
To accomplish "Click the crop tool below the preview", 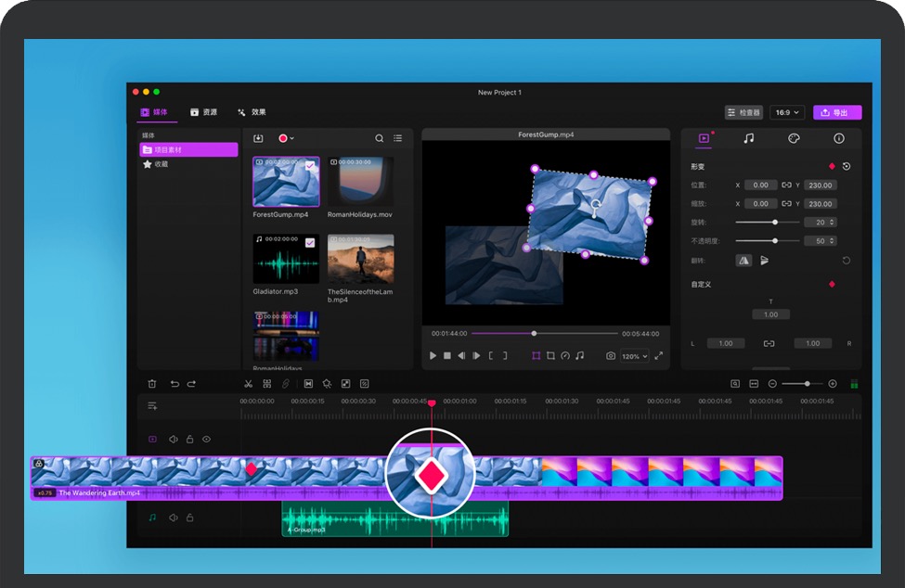I will pos(550,355).
